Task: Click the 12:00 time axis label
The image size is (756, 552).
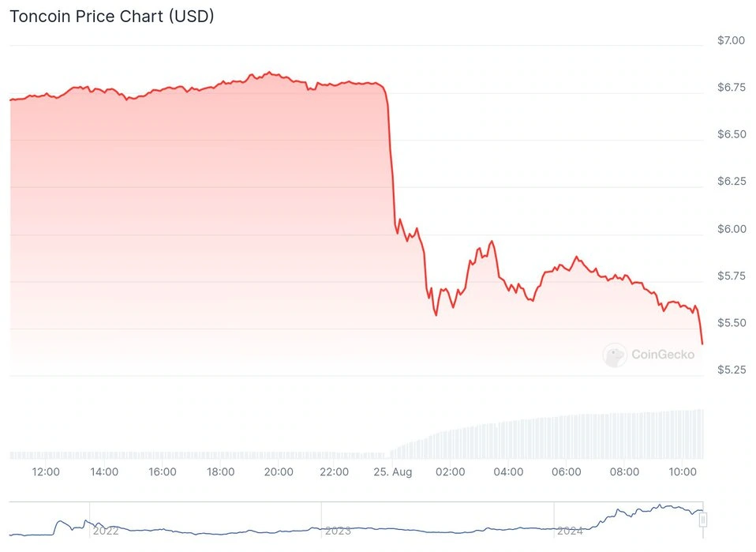Action: click(x=46, y=472)
